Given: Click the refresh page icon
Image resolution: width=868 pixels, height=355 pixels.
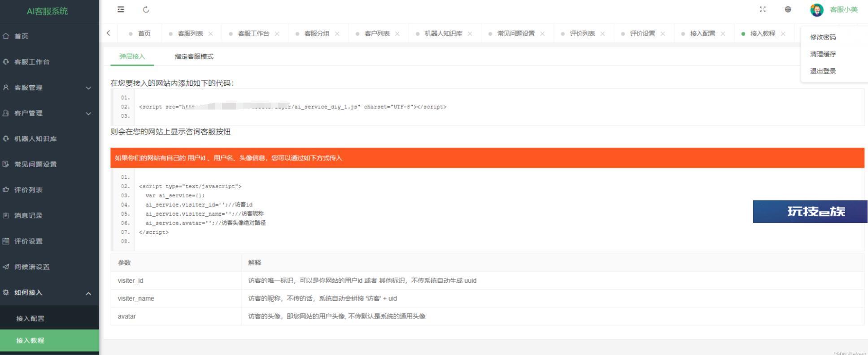Looking at the screenshot, I should [x=146, y=9].
